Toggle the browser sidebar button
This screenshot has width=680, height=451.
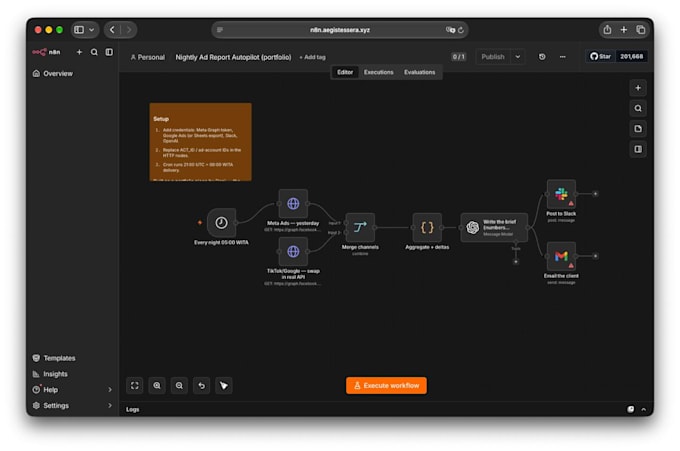click(x=79, y=29)
